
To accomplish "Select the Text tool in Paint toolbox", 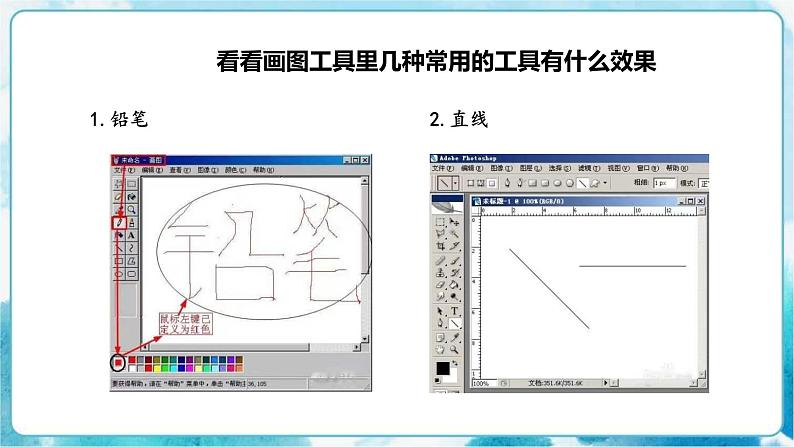I will (x=131, y=235).
